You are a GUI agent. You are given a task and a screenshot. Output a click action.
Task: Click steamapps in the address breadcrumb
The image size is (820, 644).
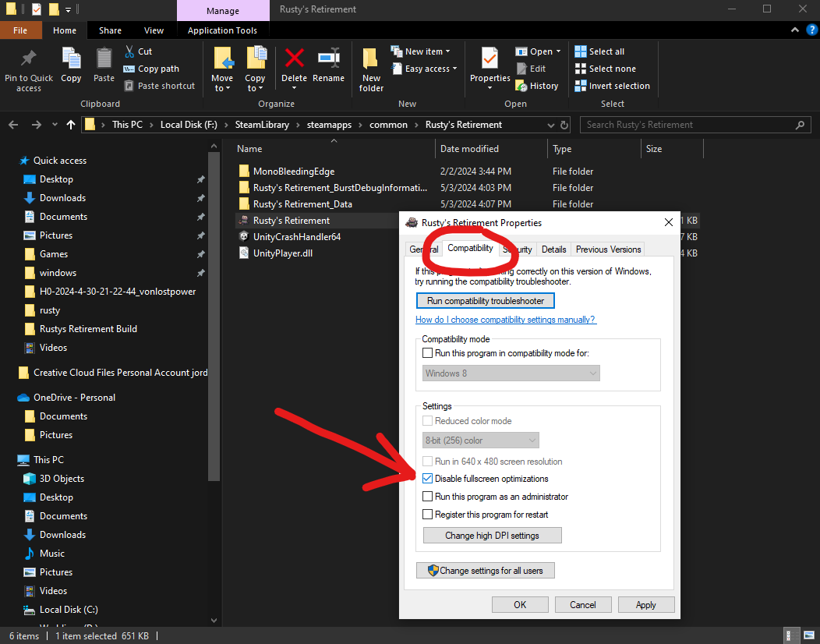[x=329, y=125]
